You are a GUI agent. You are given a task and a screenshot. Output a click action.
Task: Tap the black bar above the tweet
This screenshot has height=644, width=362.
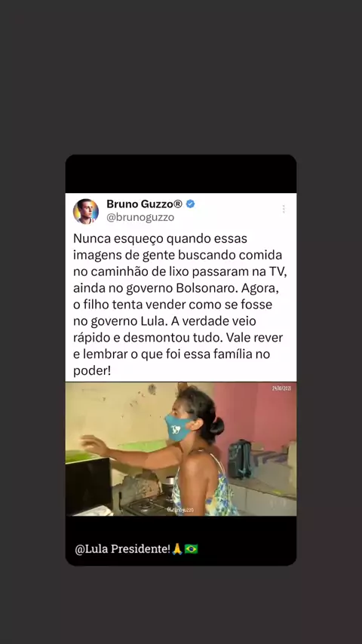coord(181,173)
